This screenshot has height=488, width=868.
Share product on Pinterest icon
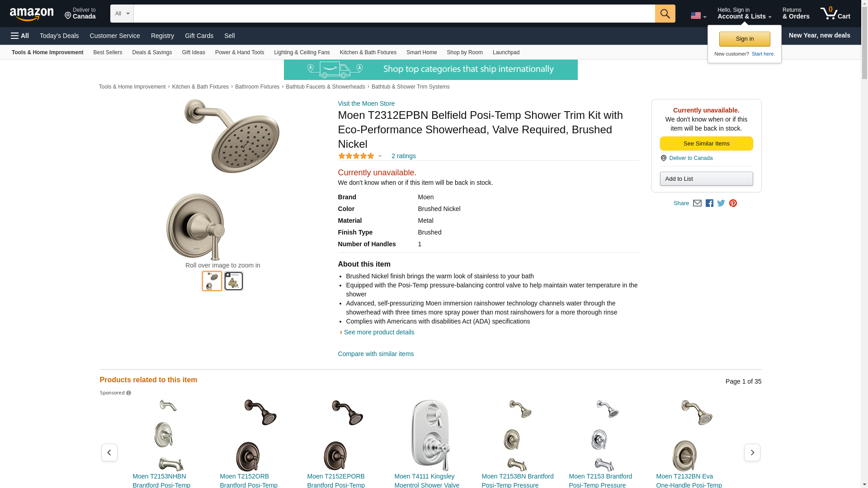(733, 203)
